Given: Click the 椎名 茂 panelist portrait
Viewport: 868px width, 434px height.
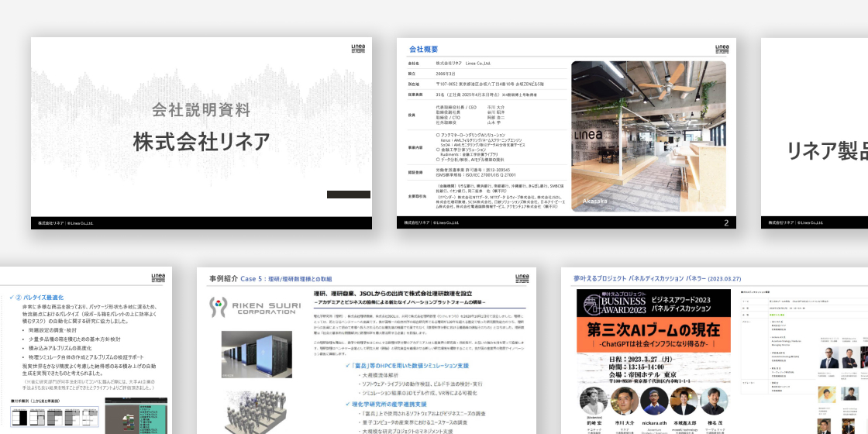Looking at the screenshot, I should coord(714,401).
